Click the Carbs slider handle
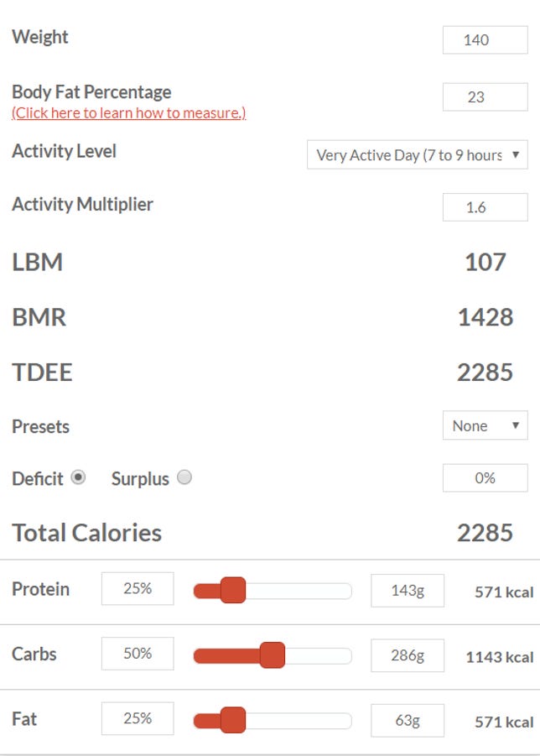Viewport: 540px width, 756px height. (x=273, y=655)
